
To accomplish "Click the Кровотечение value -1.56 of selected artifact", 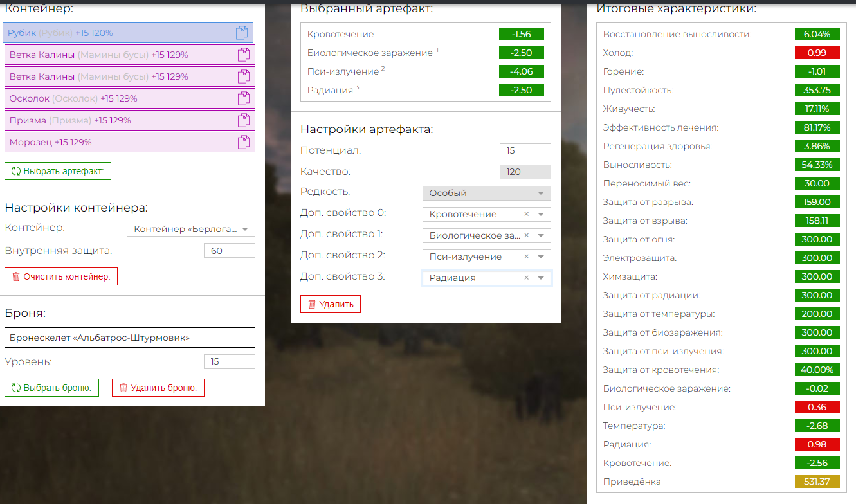I will coord(522,34).
